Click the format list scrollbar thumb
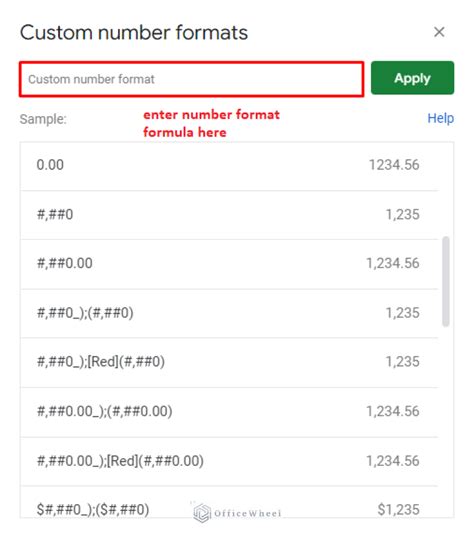Image resolution: width=474 pixels, height=537 pixels. [x=446, y=282]
